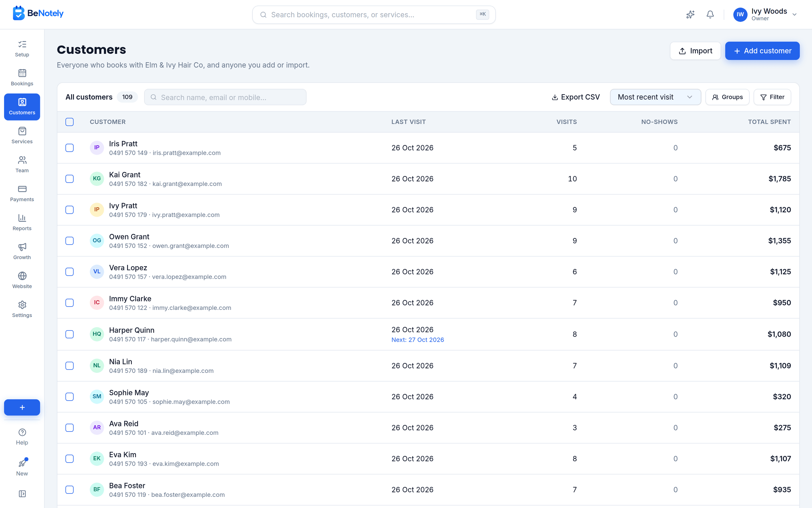Open the Filter options
Image resolution: width=812 pixels, height=508 pixels.
772,97
